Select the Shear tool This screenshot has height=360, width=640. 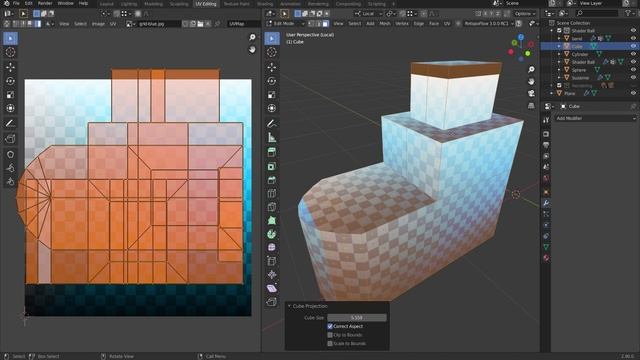(272, 288)
